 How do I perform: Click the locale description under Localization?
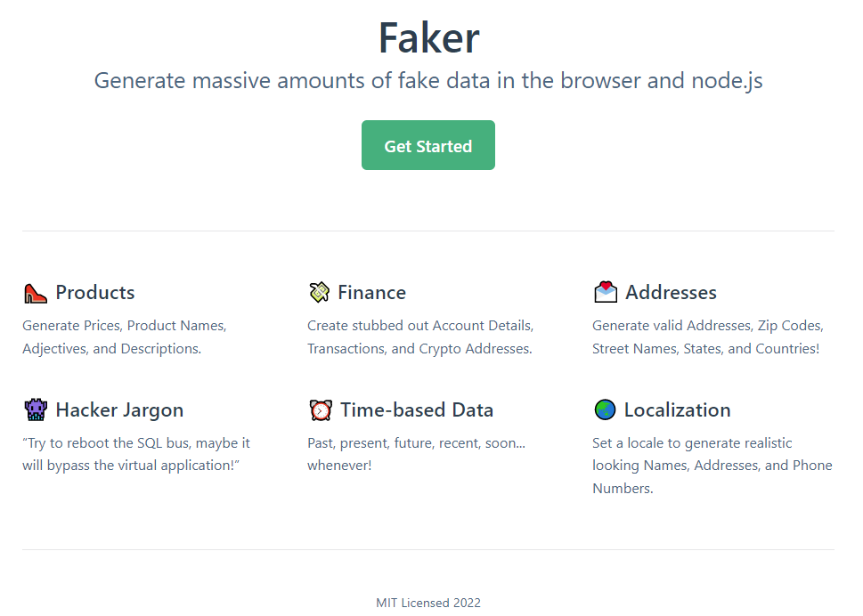coord(712,466)
